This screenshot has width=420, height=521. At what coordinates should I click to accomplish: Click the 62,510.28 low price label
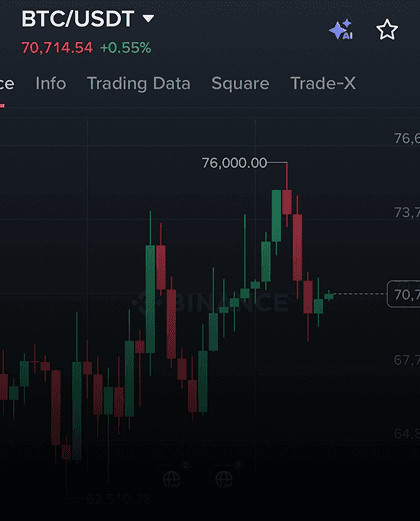pyautogui.click(x=119, y=499)
